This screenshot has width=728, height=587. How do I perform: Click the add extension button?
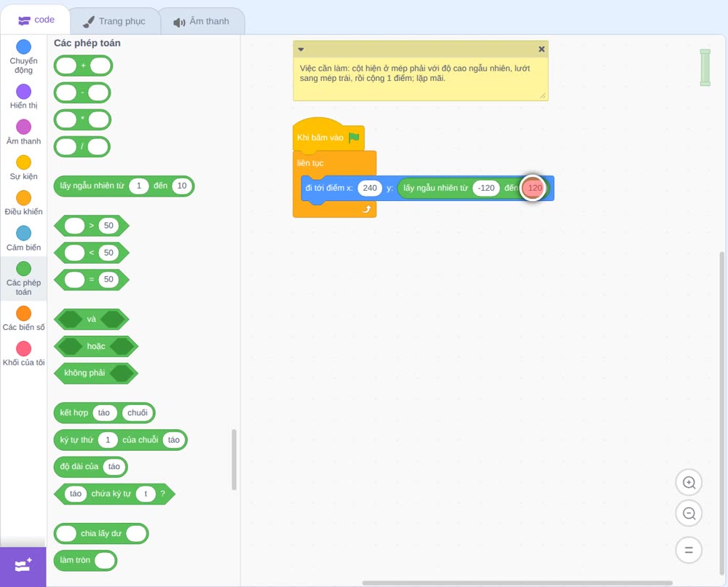pos(23,567)
